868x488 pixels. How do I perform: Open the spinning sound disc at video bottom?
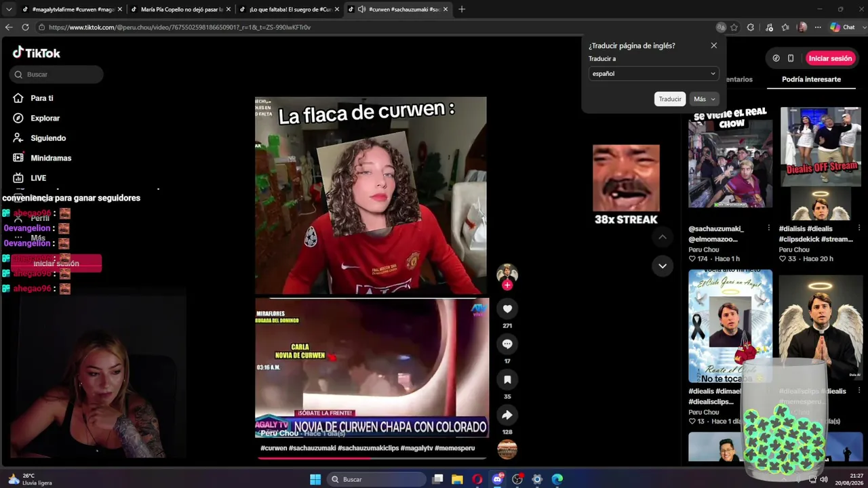[507, 449]
